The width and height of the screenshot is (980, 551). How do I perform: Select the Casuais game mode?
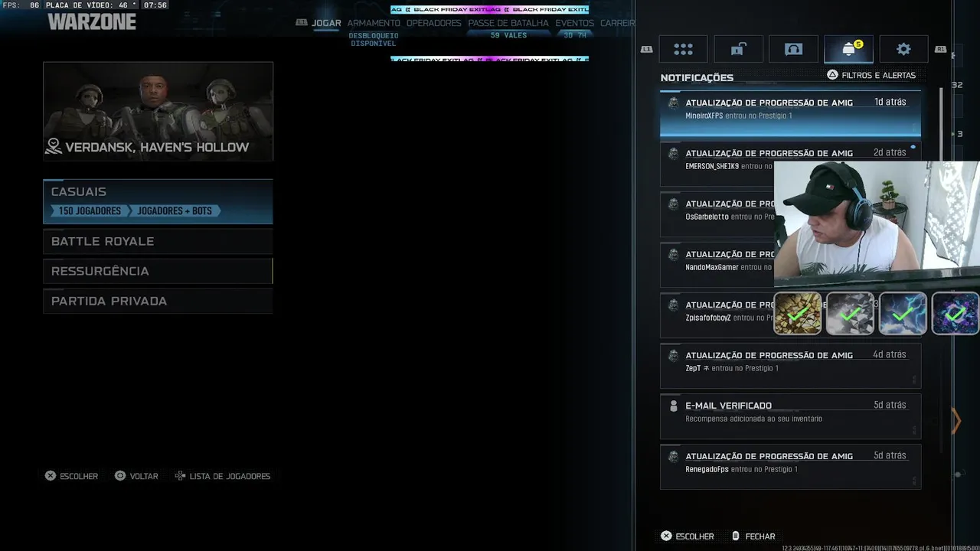158,201
